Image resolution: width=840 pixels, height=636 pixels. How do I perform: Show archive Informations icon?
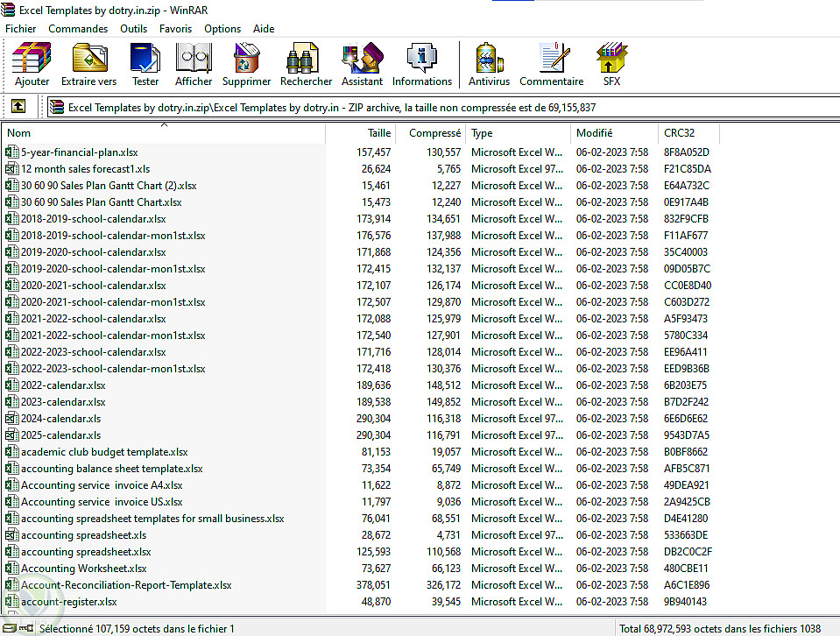[x=422, y=58]
